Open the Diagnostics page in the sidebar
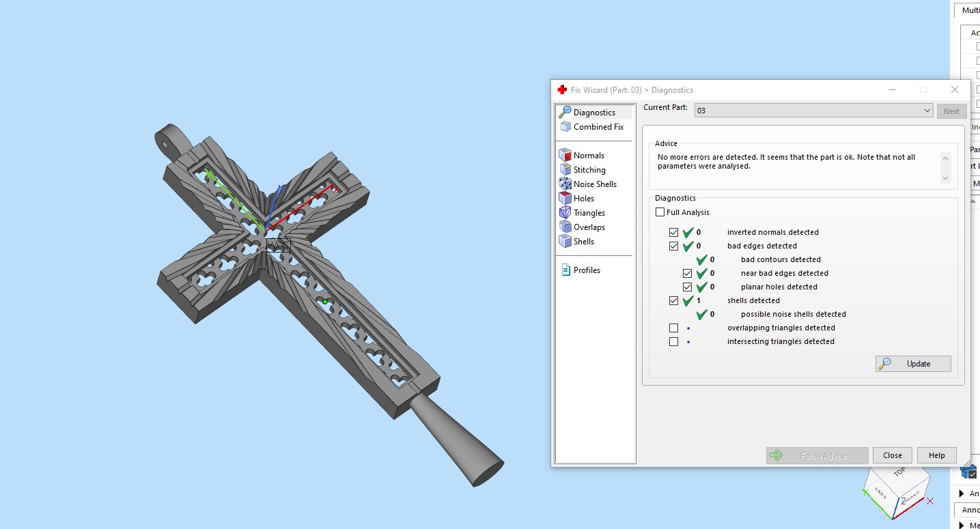 594,113
